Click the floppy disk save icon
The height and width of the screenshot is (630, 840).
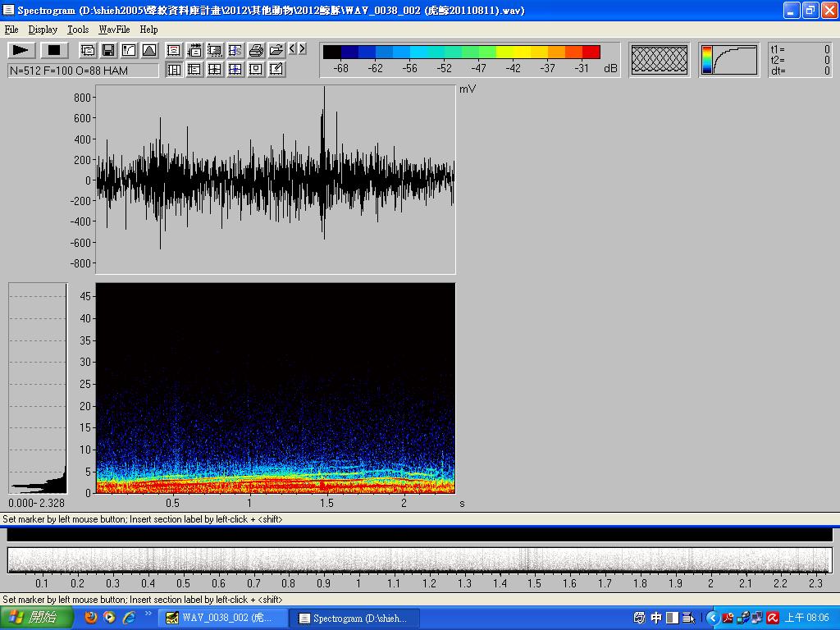pos(108,51)
